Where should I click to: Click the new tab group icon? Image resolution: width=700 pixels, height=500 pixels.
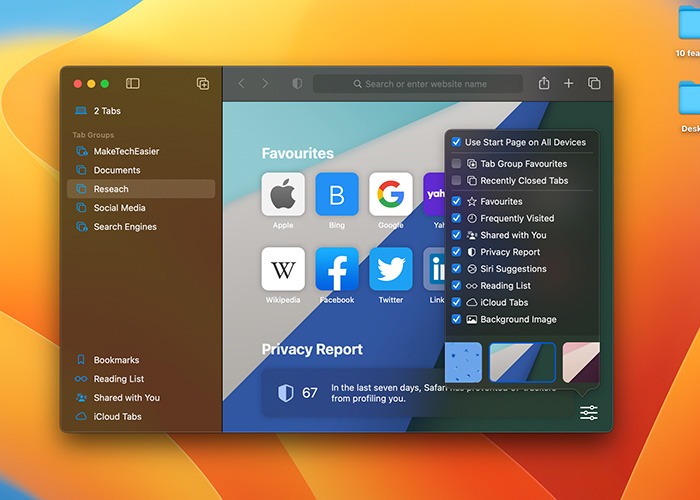pos(203,83)
